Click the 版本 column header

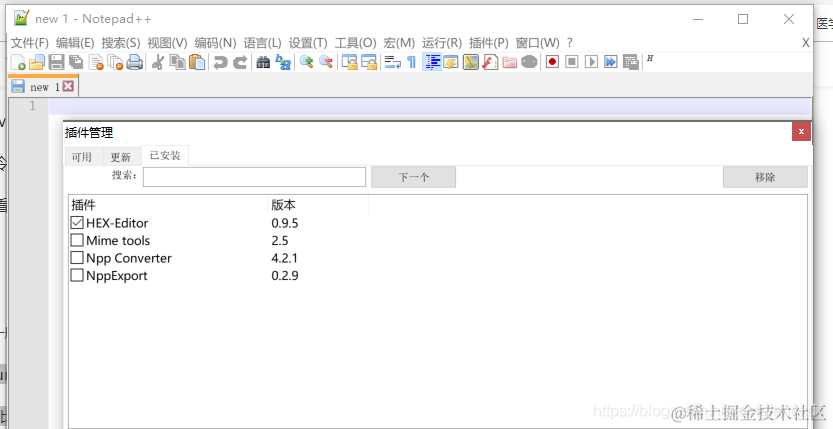(x=318, y=205)
